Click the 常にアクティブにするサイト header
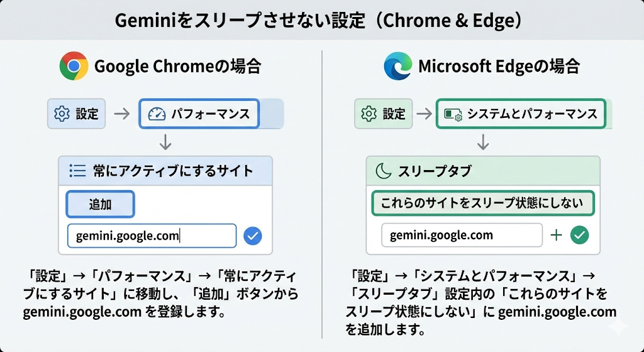This screenshot has width=644, height=352. pyautogui.click(x=165, y=170)
